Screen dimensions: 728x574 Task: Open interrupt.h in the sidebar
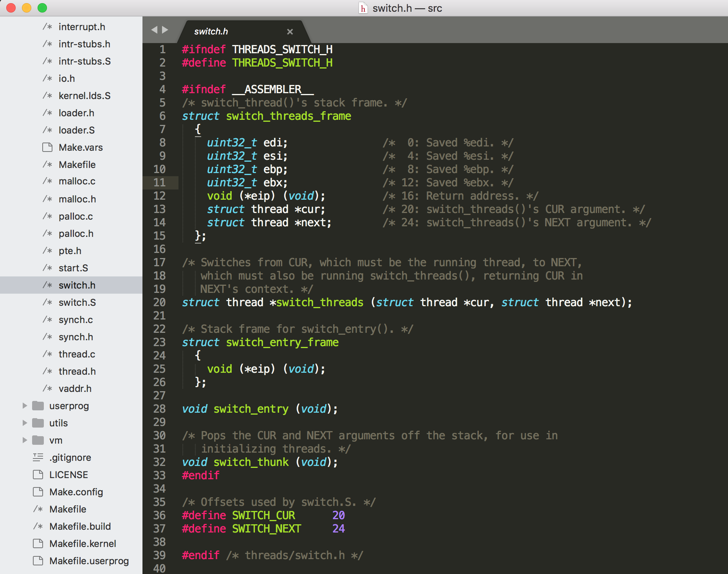coord(82,27)
